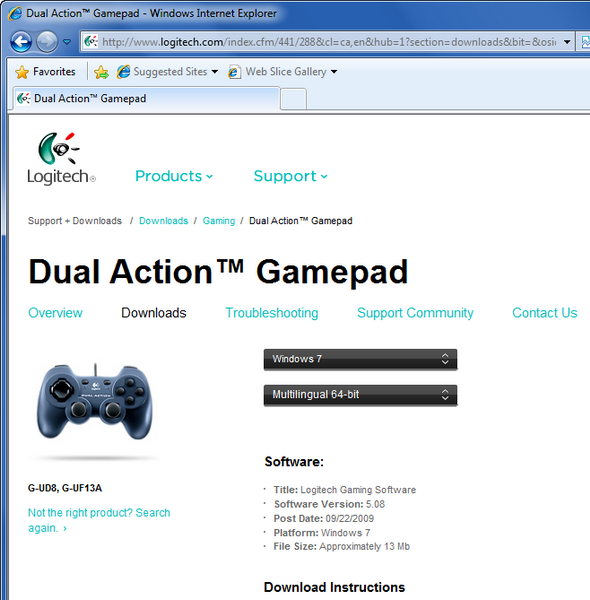The height and width of the screenshot is (600, 590).
Task: Expand the Web Slice Gallery dropdown arrow
Action: coord(334,72)
